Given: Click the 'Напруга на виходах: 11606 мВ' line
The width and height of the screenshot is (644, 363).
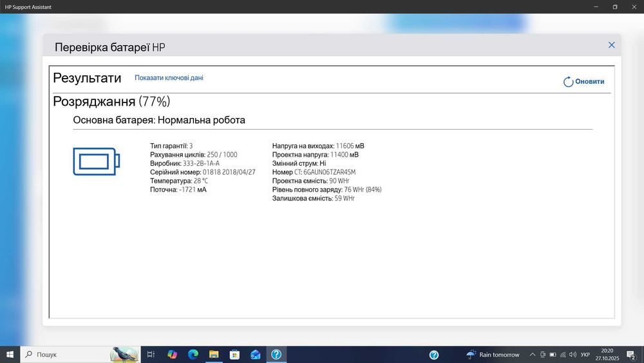Looking at the screenshot, I should click(x=318, y=146).
